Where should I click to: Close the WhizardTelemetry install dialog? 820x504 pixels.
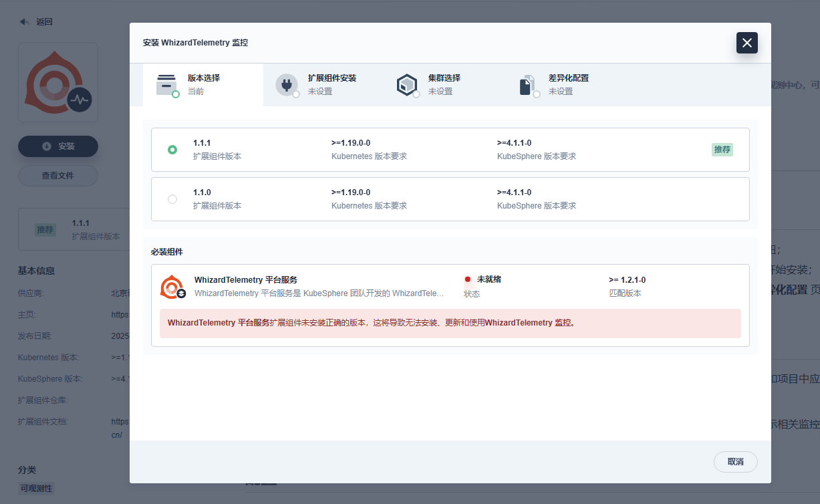point(747,43)
